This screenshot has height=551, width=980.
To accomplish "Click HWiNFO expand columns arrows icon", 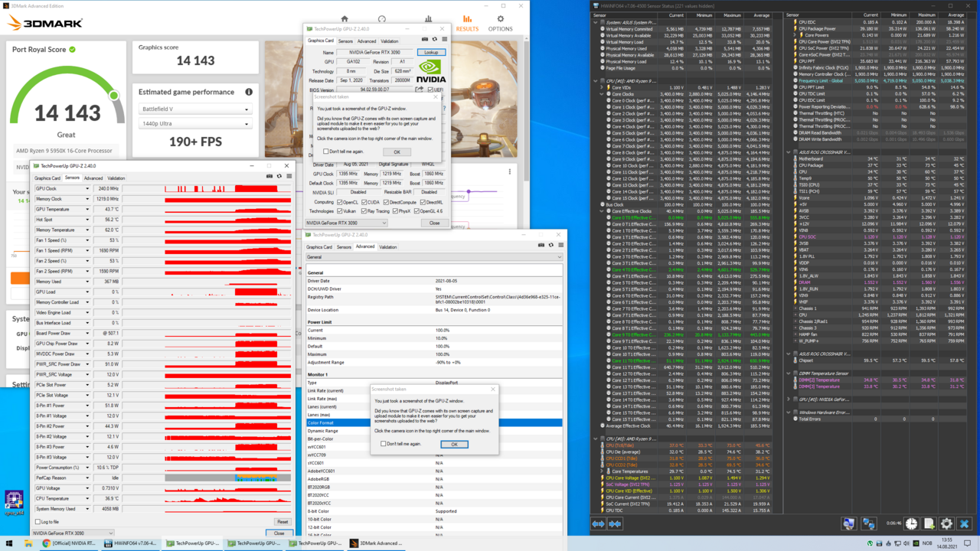I will tap(598, 523).
